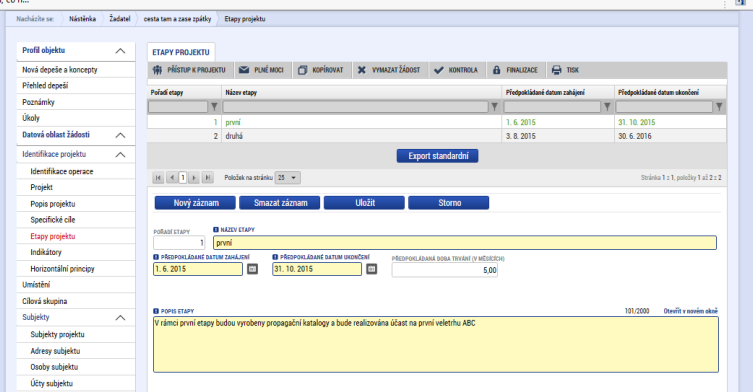Click filter icon for Název etapy column
Screen dimensions: 753x392
tap(494, 107)
